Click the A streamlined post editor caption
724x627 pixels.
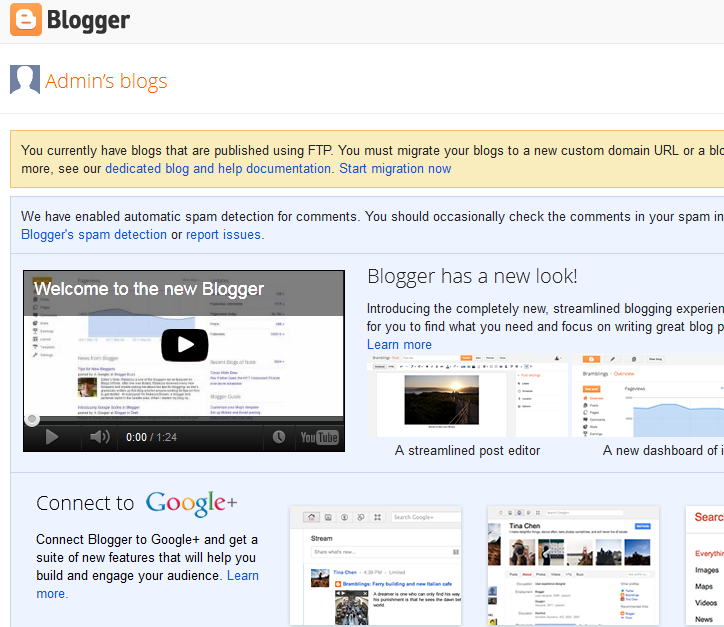point(467,451)
